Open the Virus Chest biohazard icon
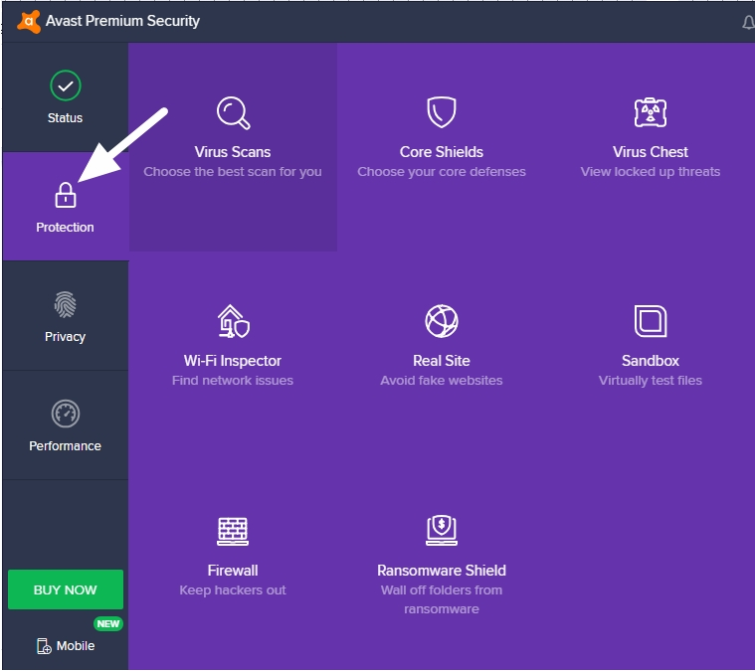Image resolution: width=755 pixels, height=671 pixels. [650, 112]
